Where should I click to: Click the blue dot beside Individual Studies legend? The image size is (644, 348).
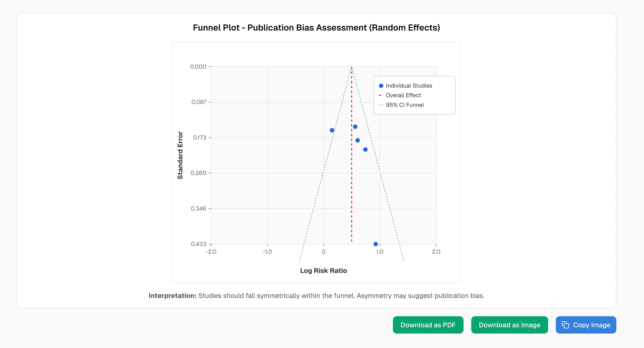pos(381,86)
